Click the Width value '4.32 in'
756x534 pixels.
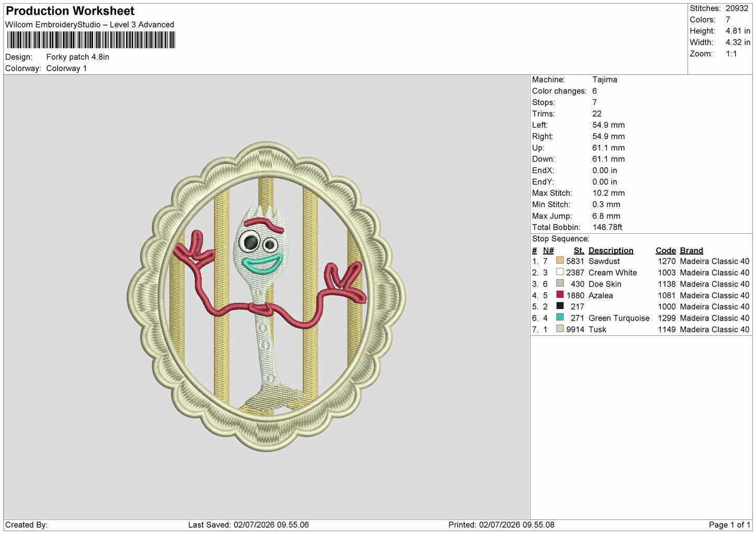(x=738, y=42)
